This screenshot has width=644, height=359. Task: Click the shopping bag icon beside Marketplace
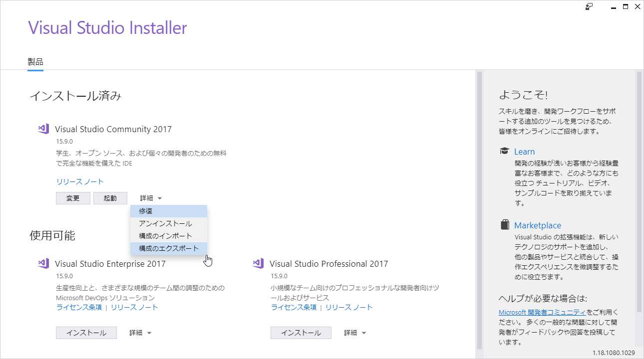tap(505, 224)
